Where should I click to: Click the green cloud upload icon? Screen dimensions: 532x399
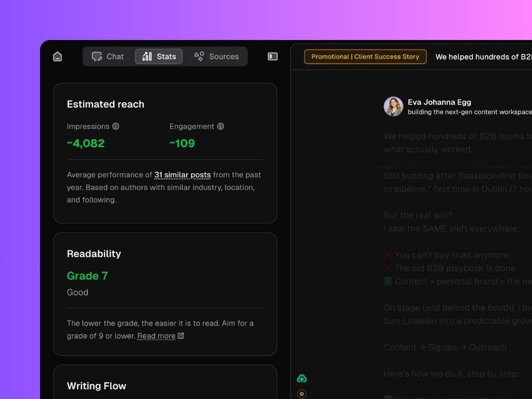pyautogui.click(x=302, y=378)
